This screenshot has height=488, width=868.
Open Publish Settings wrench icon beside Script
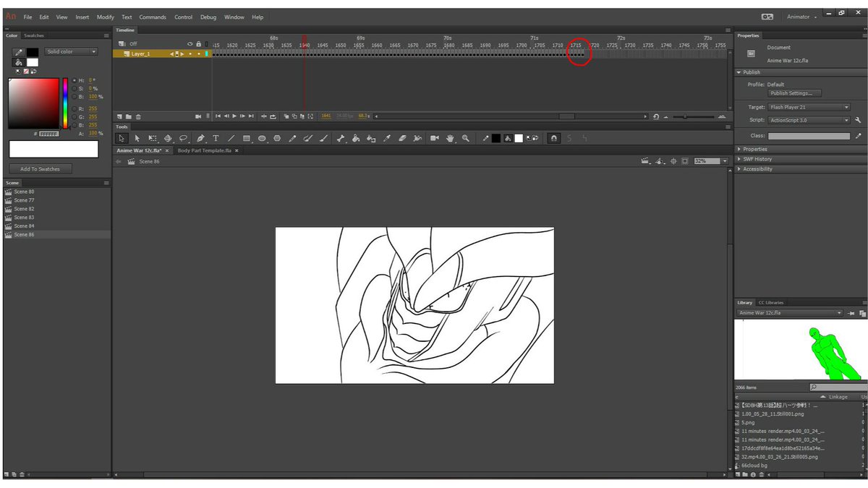pyautogui.click(x=858, y=120)
